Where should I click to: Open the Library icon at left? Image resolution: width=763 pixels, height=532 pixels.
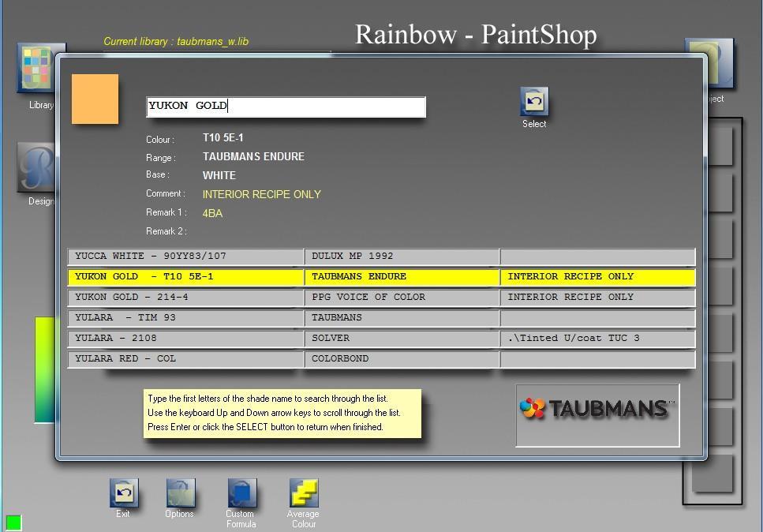coord(37,68)
